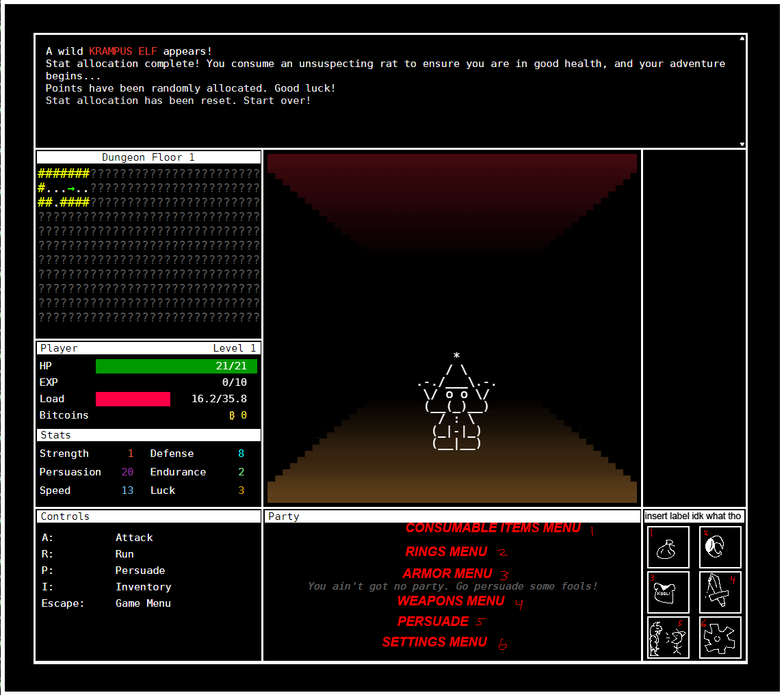
Task: Click the EXP value 0/10
Action: tap(235, 382)
